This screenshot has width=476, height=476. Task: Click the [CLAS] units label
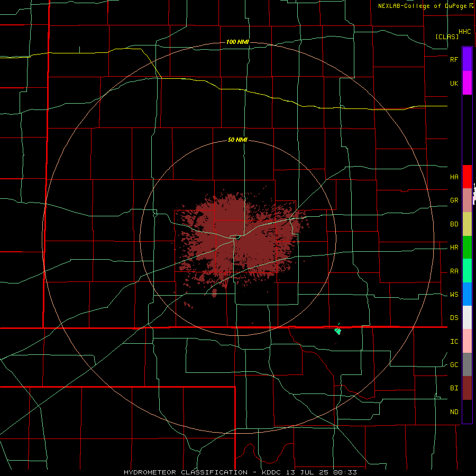[447, 36]
